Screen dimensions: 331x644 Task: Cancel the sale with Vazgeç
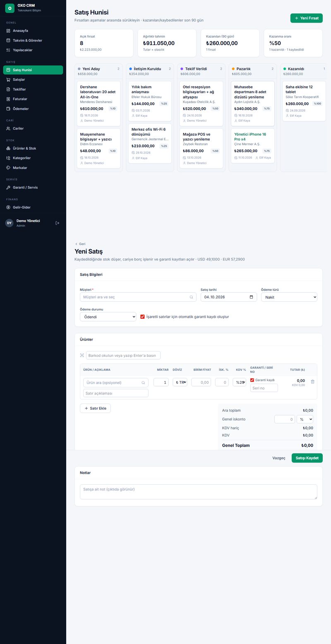click(x=279, y=458)
